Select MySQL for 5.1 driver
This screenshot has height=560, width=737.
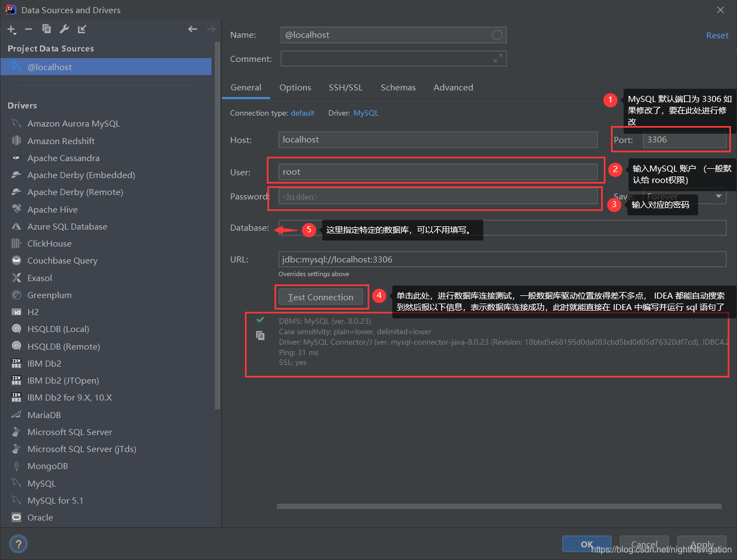(x=55, y=500)
